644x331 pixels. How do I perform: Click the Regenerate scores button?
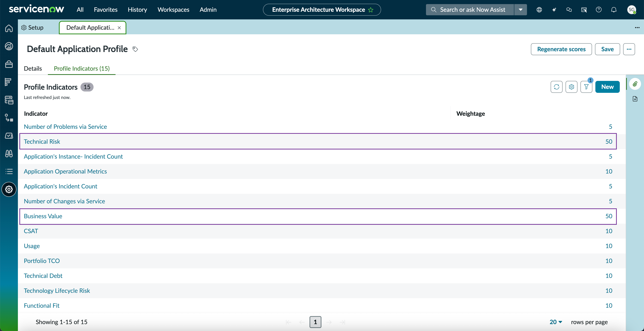(561, 49)
